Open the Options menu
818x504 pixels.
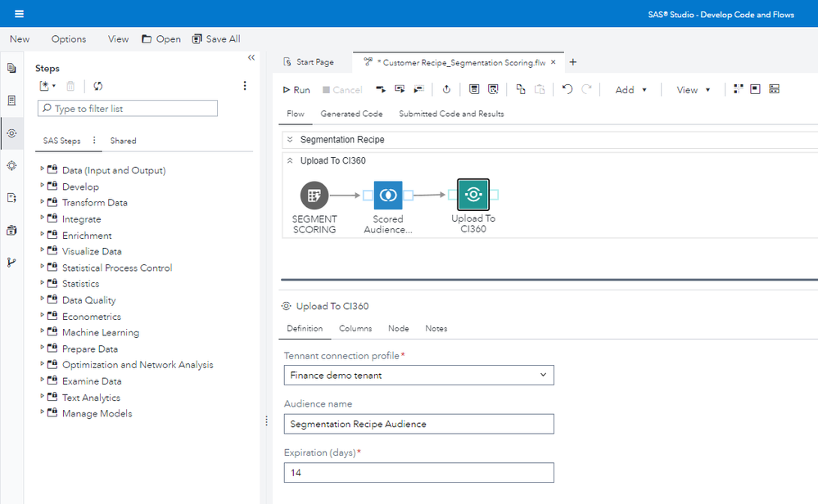(69, 38)
